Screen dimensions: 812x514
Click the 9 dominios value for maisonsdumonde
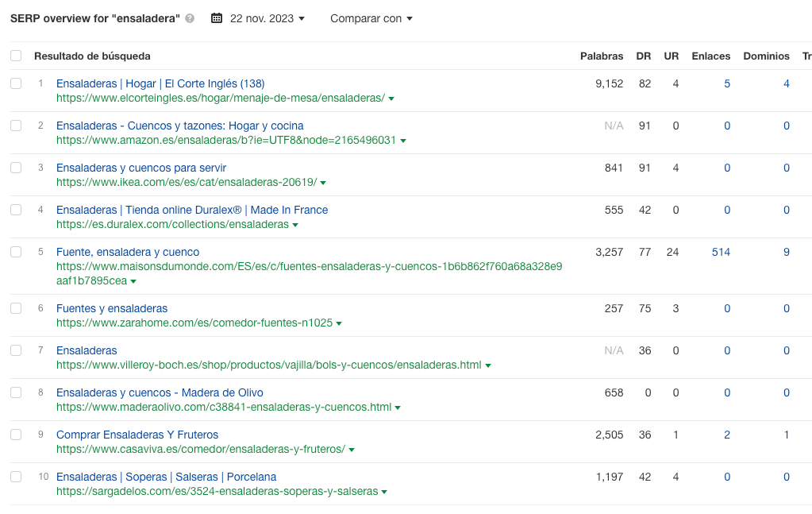click(786, 252)
